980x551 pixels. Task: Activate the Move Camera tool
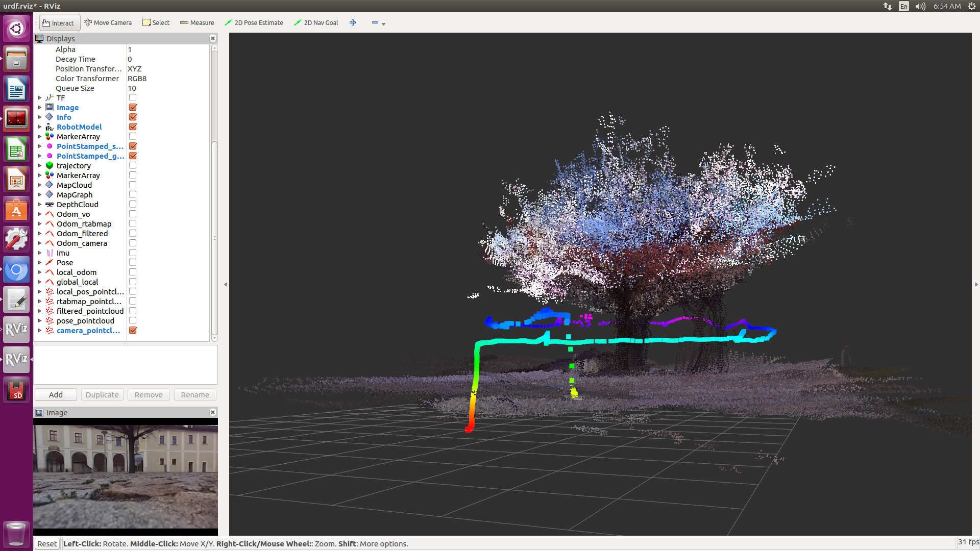(x=108, y=23)
